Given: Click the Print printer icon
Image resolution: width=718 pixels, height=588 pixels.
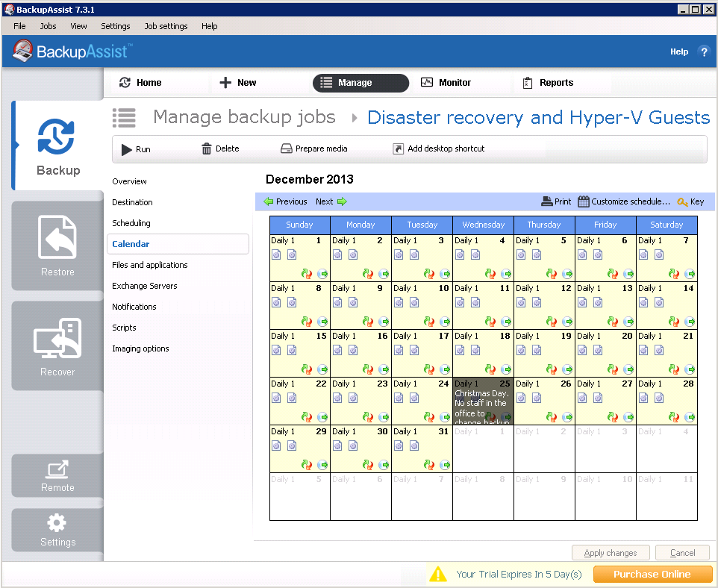Looking at the screenshot, I should point(547,201).
